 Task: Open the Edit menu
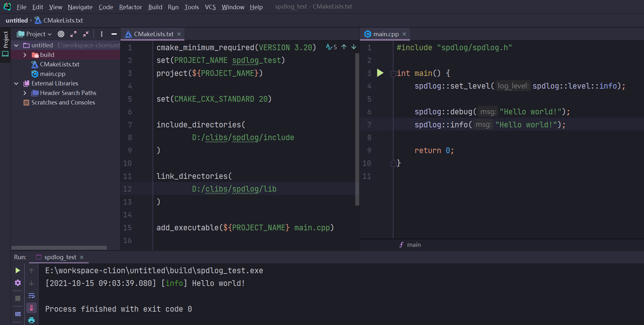click(x=38, y=7)
